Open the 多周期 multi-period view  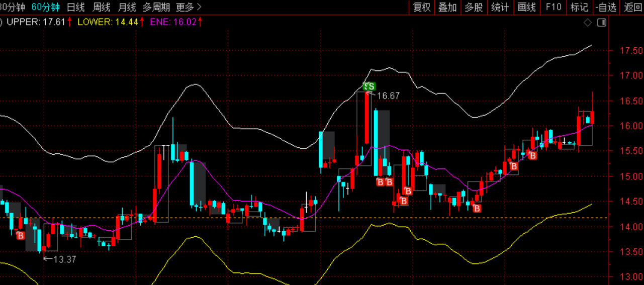pos(156,7)
